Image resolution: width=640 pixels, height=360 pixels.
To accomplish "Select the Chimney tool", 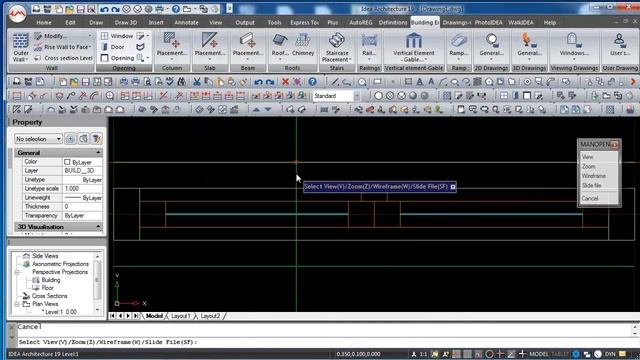I will [303, 44].
